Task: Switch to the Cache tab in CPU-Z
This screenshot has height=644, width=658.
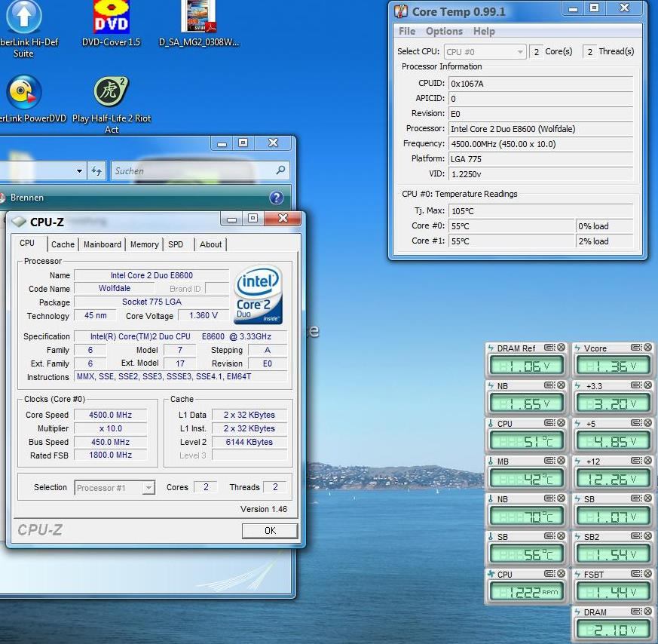Action: tap(63, 244)
